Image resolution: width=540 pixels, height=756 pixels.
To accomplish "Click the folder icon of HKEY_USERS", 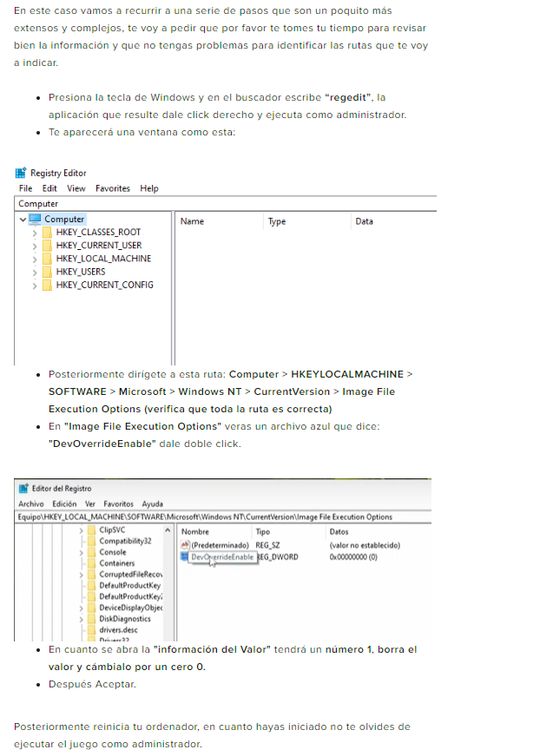I will [x=47, y=272].
